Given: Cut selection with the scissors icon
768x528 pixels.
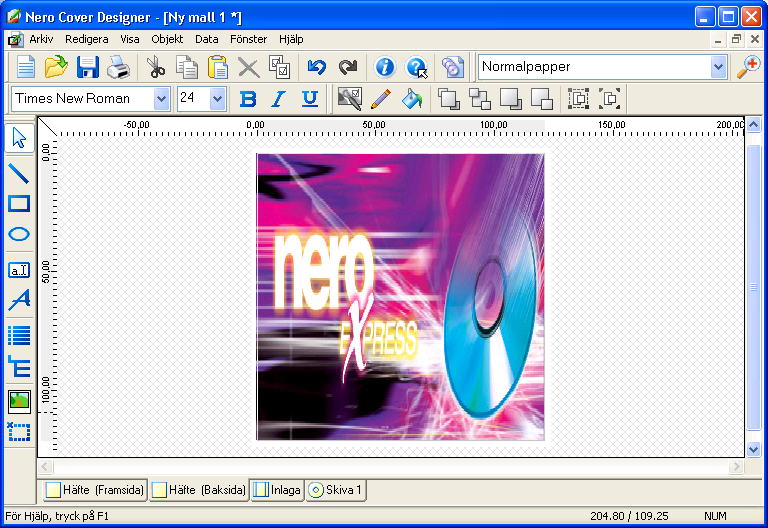Looking at the screenshot, I should (156, 67).
